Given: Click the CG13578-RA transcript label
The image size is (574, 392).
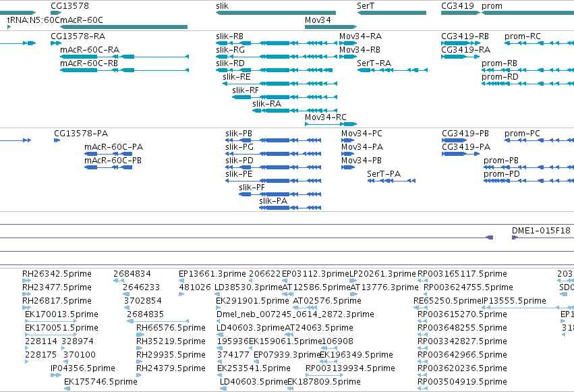Looking at the screenshot, I should [x=78, y=36].
